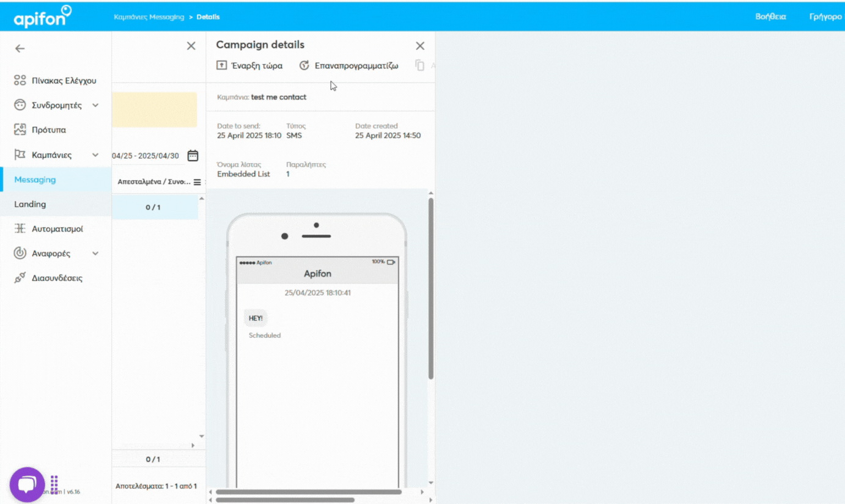Click the vertical scrollbar of message preview
The height and width of the screenshot is (504, 845).
(430, 287)
